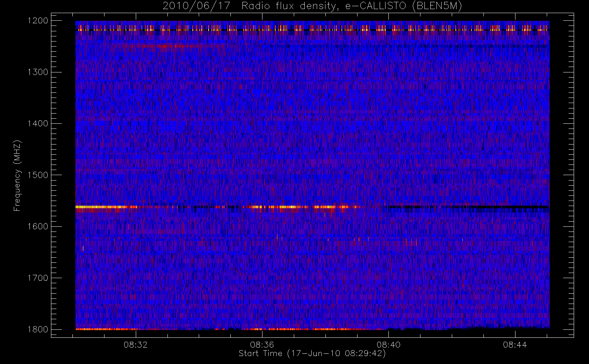Click the 08:36 time tick label
The image size is (589, 364).
[262, 345]
